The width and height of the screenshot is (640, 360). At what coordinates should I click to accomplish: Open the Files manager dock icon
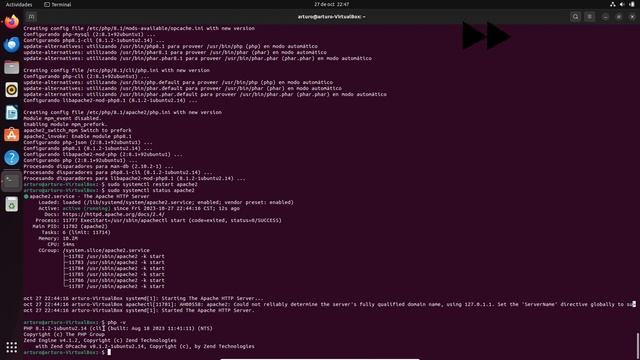click(x=11, y=67)
